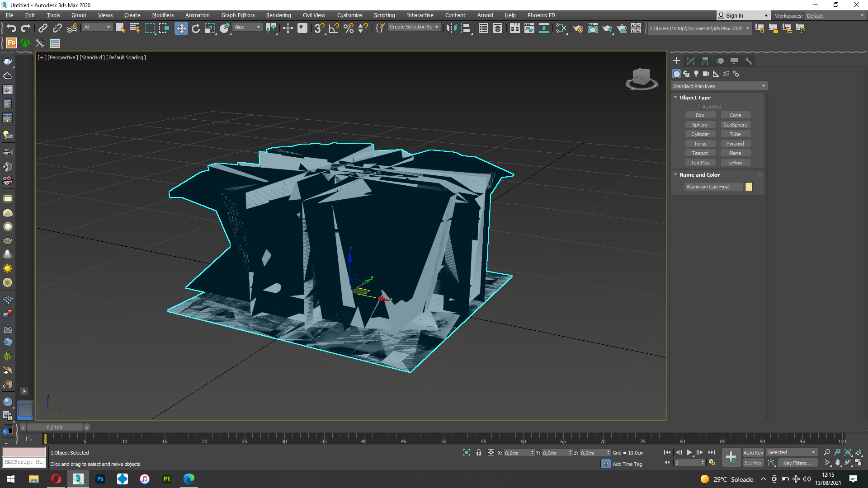Click the Teapot primitive button
Viewport: 868px width, 488px height.
pyautogui.click(x=700, y=153)
